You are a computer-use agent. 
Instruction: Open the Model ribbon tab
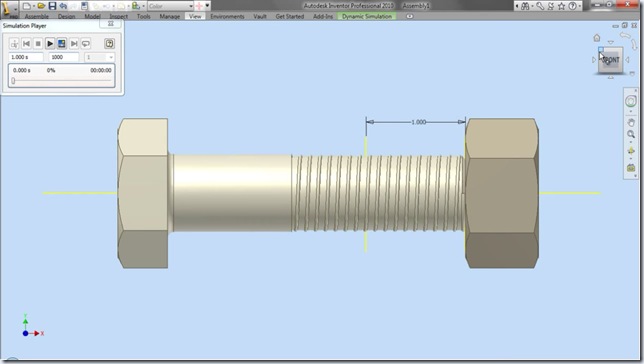coord(92,16)
